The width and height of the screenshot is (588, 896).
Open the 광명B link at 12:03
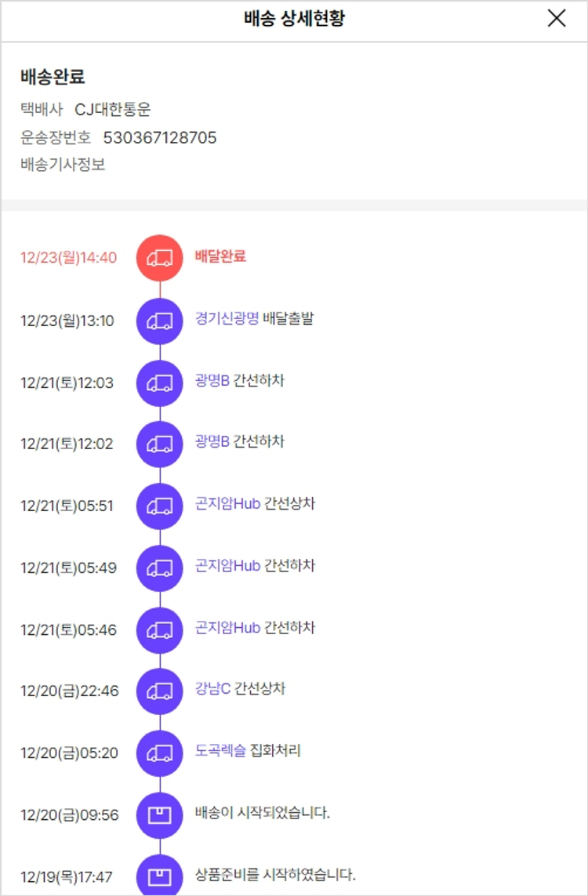[x=212, y=381]
